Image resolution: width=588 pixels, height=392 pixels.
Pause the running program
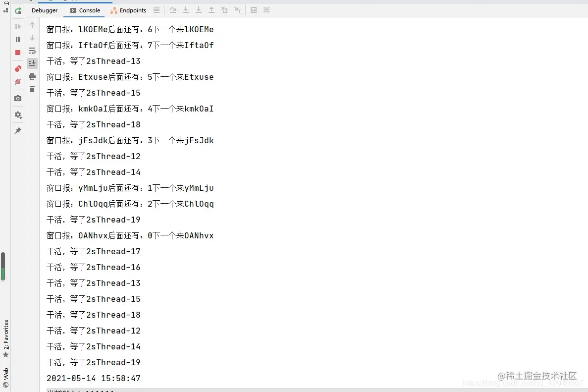click(18, 39)
